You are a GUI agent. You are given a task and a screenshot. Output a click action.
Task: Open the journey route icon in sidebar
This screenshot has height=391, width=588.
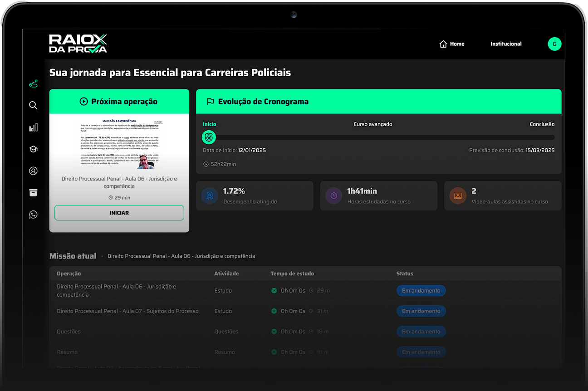point(33,84)
